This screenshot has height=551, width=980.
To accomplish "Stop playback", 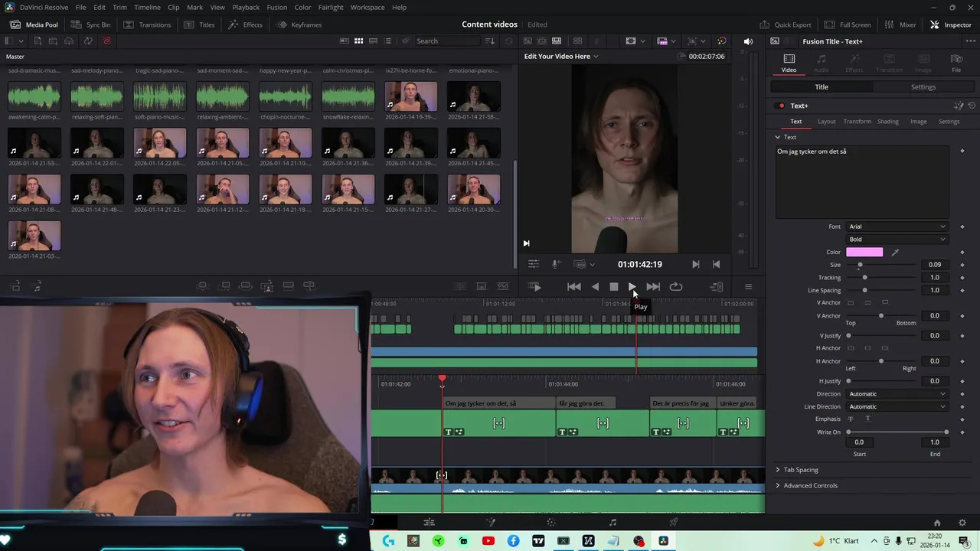I will 613,286.
